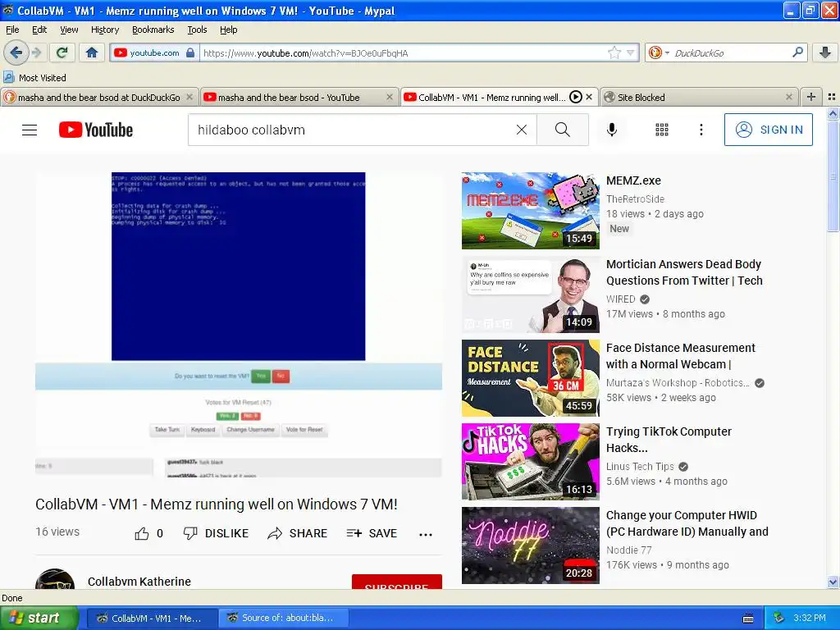Go back using the browser back arrow
The image size is (840, 630).
(x=16, y=52)
